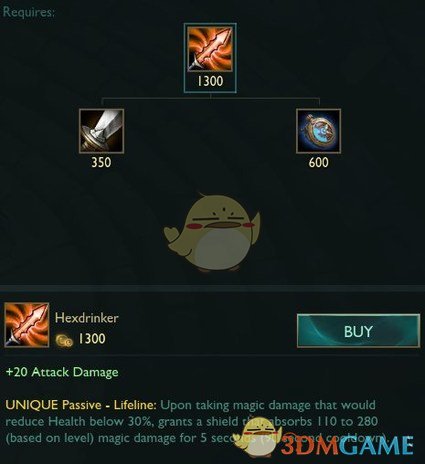Click the Hexdrinker icon beside the item name
Viewport: 425px width, 464px height.
tap(27, 325)
